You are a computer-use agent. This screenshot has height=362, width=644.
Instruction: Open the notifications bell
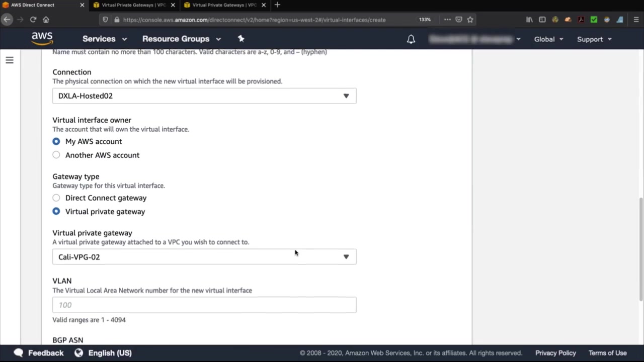coord(411,39)
